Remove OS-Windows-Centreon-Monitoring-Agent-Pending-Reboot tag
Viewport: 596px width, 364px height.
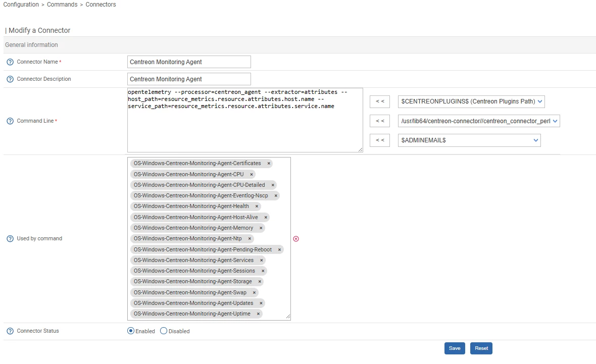pyautogui.click(x=279, y=249)
